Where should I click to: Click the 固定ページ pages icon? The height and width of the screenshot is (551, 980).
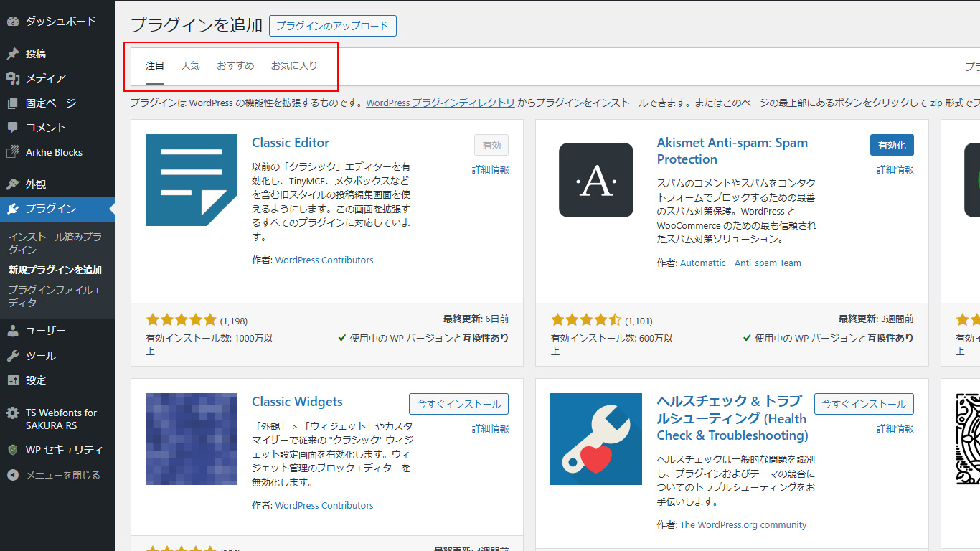coord(13,103)
